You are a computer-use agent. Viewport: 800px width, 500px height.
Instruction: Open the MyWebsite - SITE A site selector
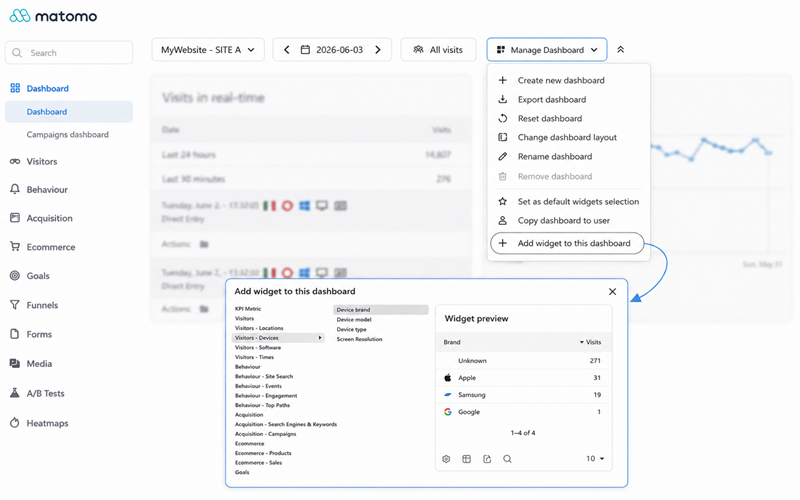pyautogui.click(x=208, y=49)
